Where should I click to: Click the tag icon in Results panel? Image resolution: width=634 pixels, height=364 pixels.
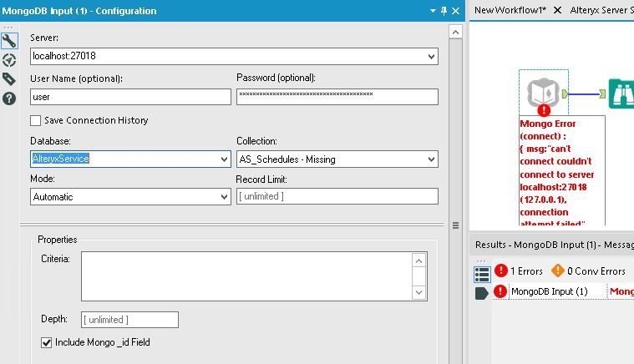482,293
